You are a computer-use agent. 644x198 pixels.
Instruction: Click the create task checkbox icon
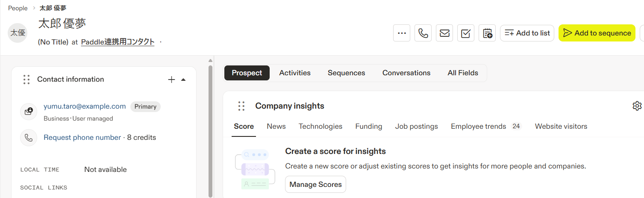[466, 33]
